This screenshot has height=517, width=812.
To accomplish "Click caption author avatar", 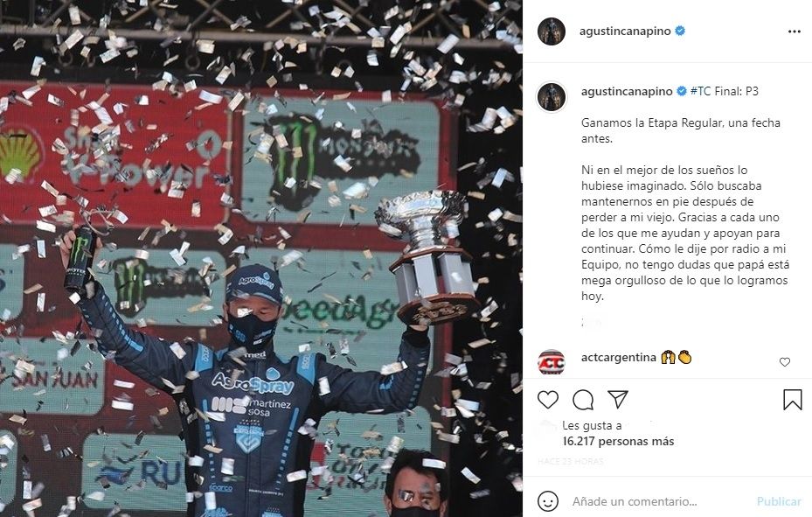I will tap(552, 97).
